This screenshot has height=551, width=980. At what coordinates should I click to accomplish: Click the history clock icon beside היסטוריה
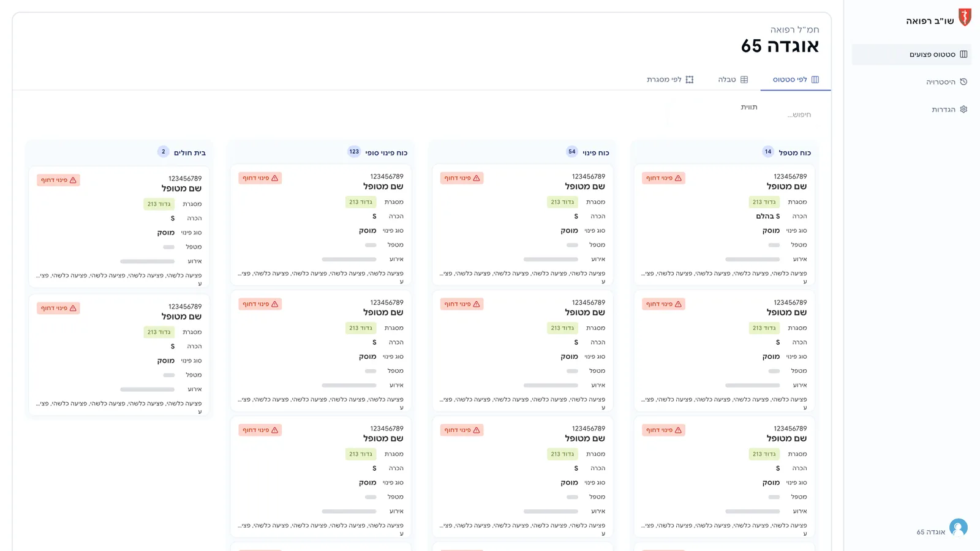click(963, 82)
